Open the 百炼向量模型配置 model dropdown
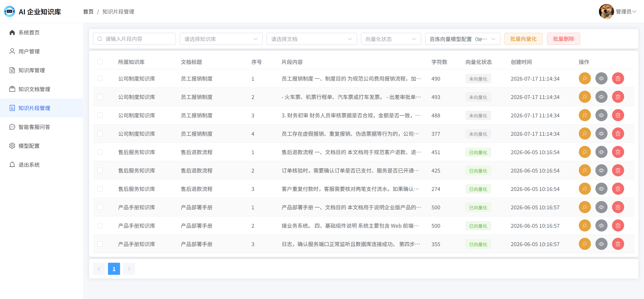644x299 pixels. tap(463, 39)
